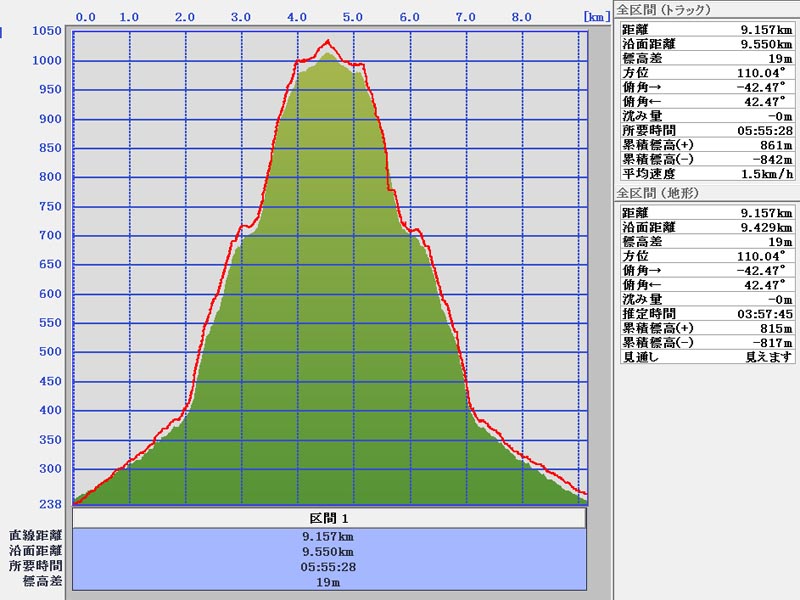Click the 05:55:28 value under 区間 1
Screen dimensions: 800x600
pyautogui.click(x=329, y=567)
